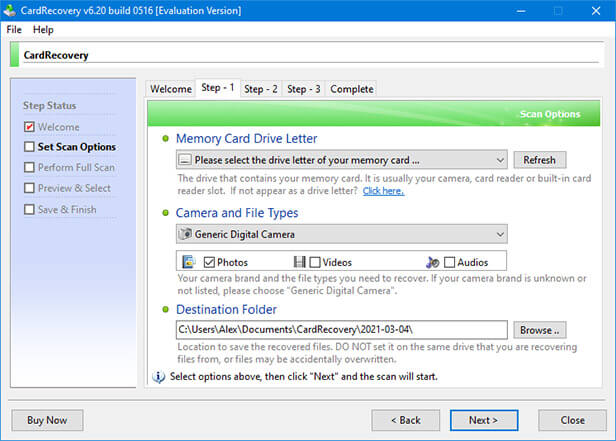Screen dimensions: 616x441
Task: Click the Buy Now button
Action: click(x=47, y=420)
